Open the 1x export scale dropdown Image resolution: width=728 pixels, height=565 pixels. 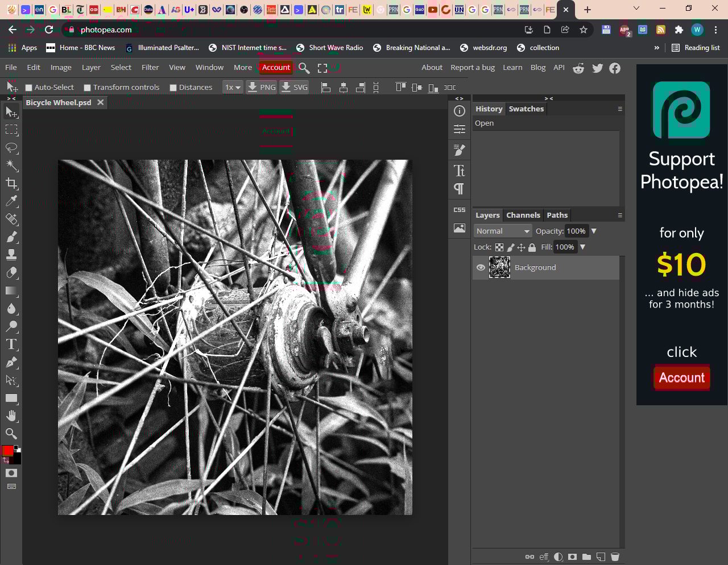point(233,88)
